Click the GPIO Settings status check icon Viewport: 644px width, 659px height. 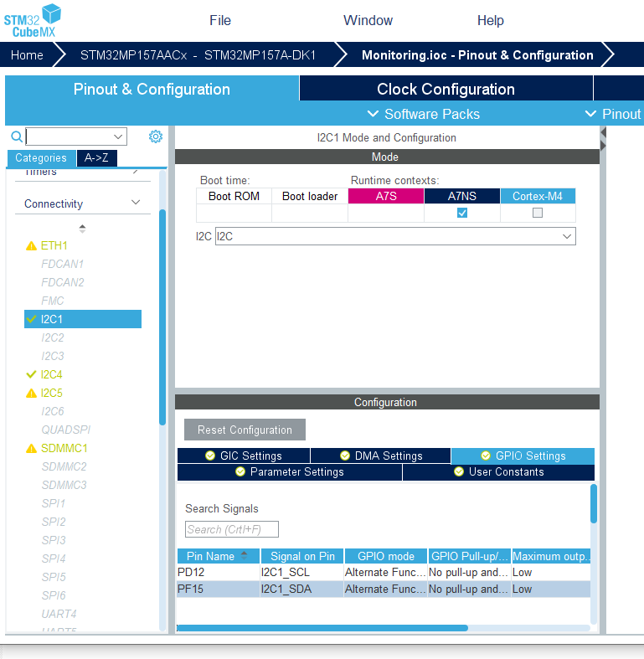pos(486,456)
